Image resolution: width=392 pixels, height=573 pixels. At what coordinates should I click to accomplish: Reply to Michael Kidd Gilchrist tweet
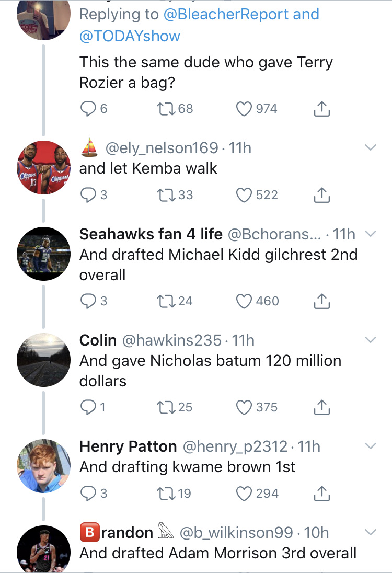[x=87, y=301]
